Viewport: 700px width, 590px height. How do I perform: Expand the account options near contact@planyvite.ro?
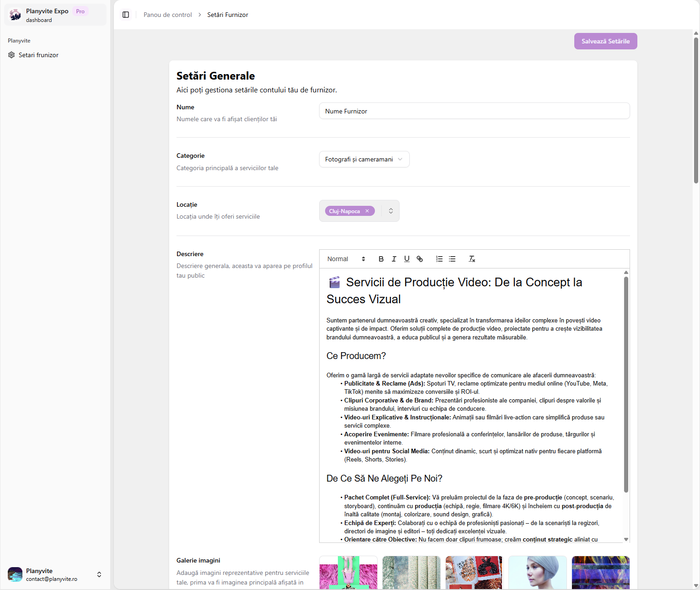pos(99,574)
